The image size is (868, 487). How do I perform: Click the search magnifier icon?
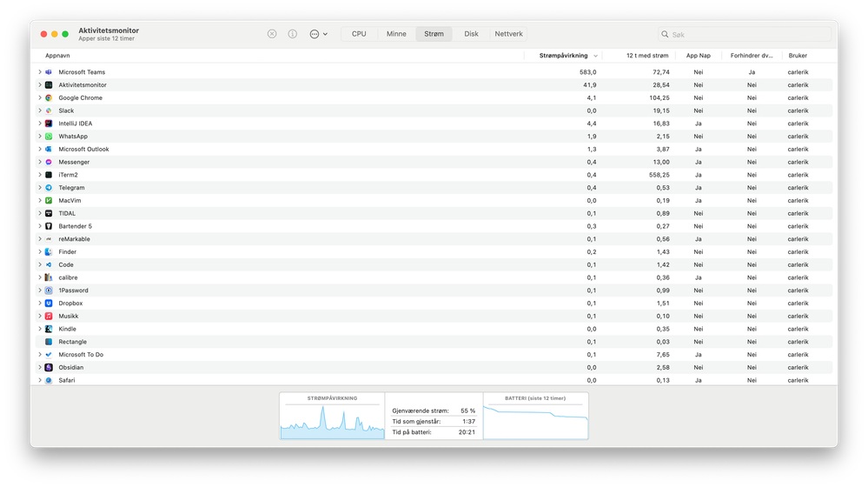coord(665,34)
